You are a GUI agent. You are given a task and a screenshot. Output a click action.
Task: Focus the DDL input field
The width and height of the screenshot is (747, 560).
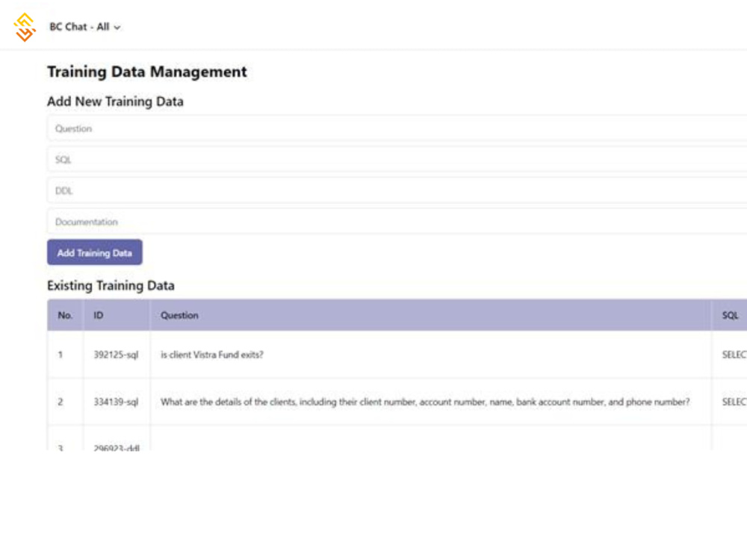point(397,191)
